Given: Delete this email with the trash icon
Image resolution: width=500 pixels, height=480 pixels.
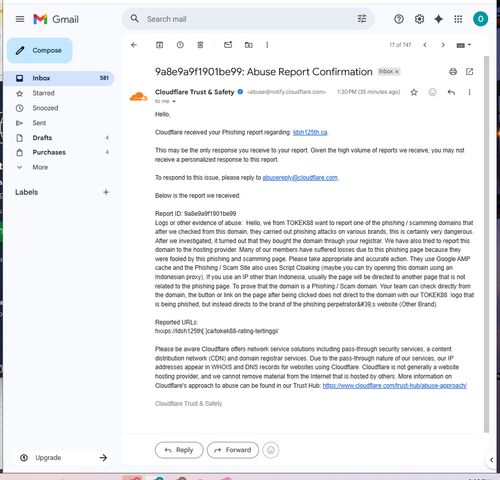Looking at the screenshot, I should (200, 45).
